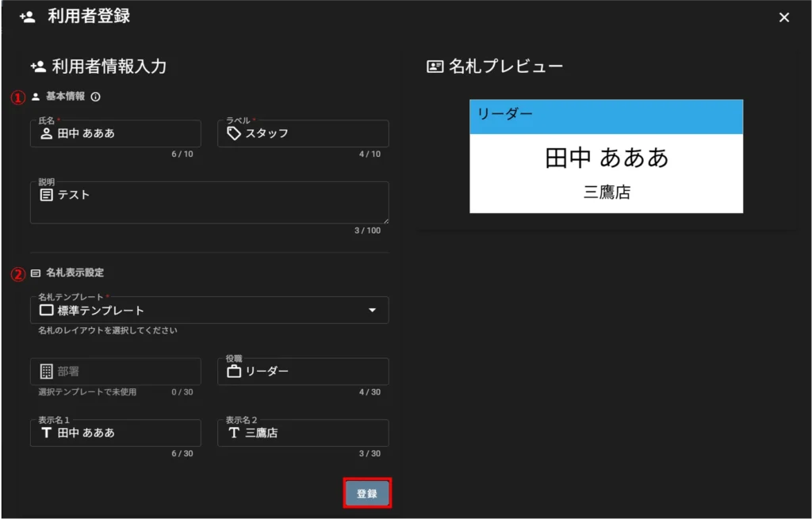The height and width of the screenshot is (519, 812).
Task: Focus the ラベル field showing スタッフ
Action: (313, 134)
